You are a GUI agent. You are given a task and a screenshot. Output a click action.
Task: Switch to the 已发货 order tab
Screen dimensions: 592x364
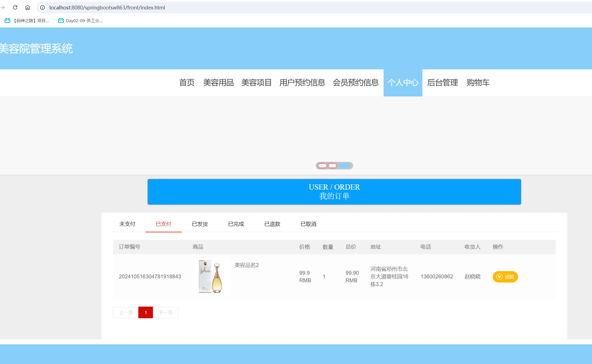tap(200, 224)
